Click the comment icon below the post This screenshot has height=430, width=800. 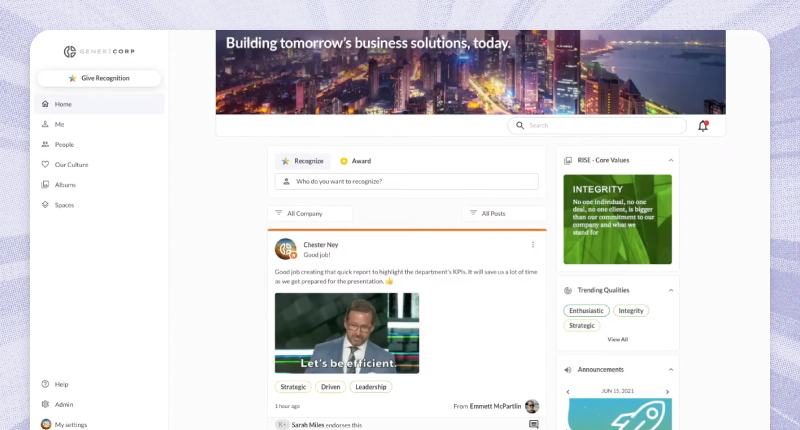(534, 424)
